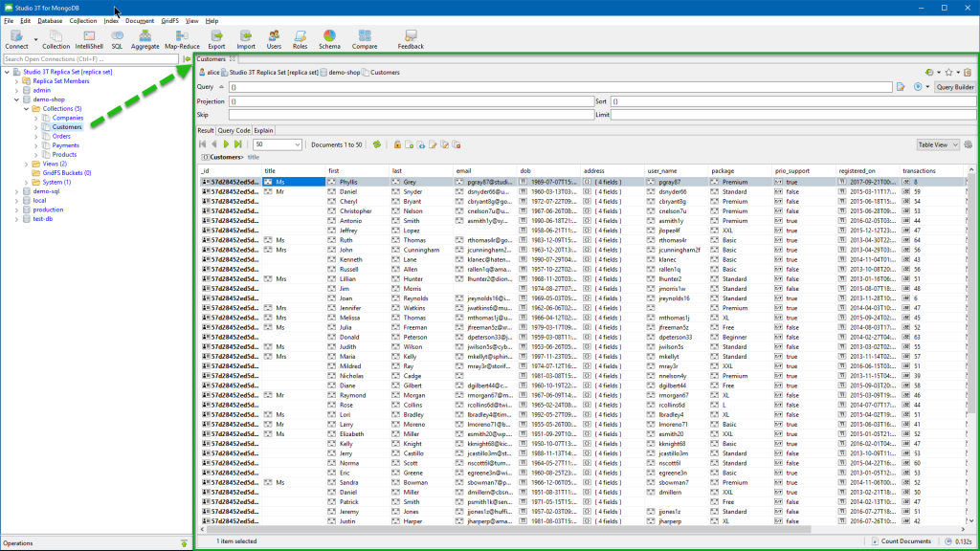Go to the previous page of results

(214, 145)
